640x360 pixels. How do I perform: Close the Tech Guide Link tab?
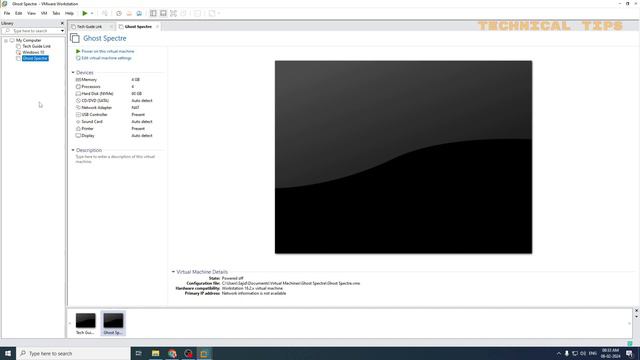click(x=111, y=27)
